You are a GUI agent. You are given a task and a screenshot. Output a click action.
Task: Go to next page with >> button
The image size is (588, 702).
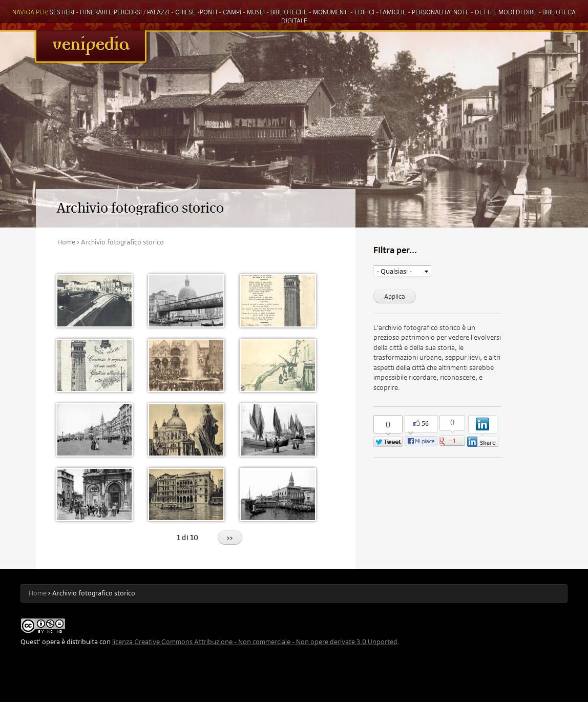click(230, 538)
